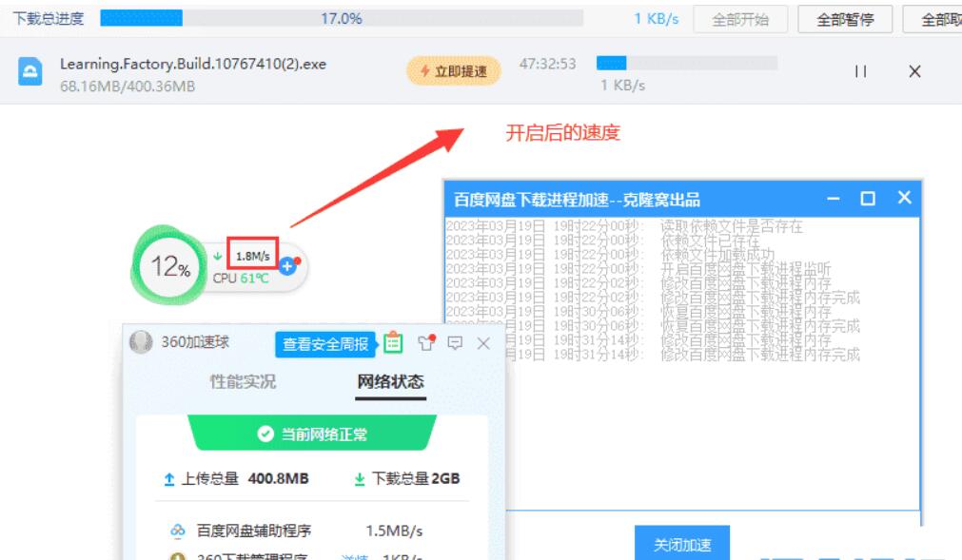Click the file name Learning.Factory.Build.10767410(2).exe
The width and height of the screenshot is (962, 560).
[193, 64]
